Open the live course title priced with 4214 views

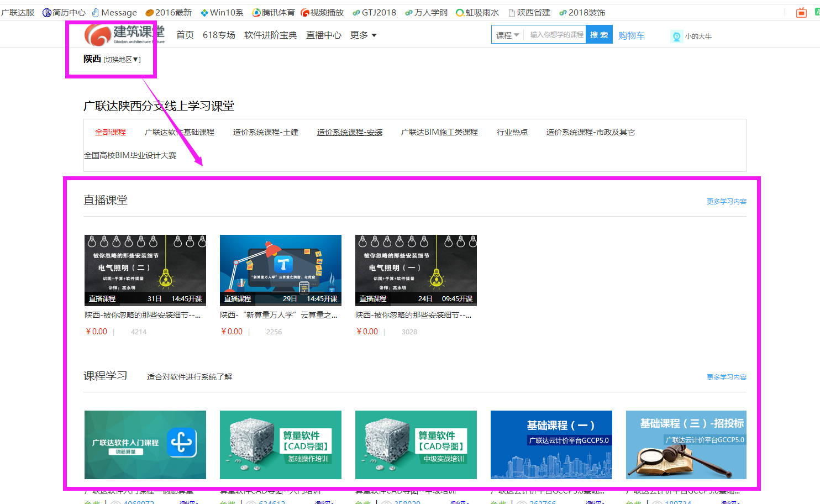click(143, 315)
